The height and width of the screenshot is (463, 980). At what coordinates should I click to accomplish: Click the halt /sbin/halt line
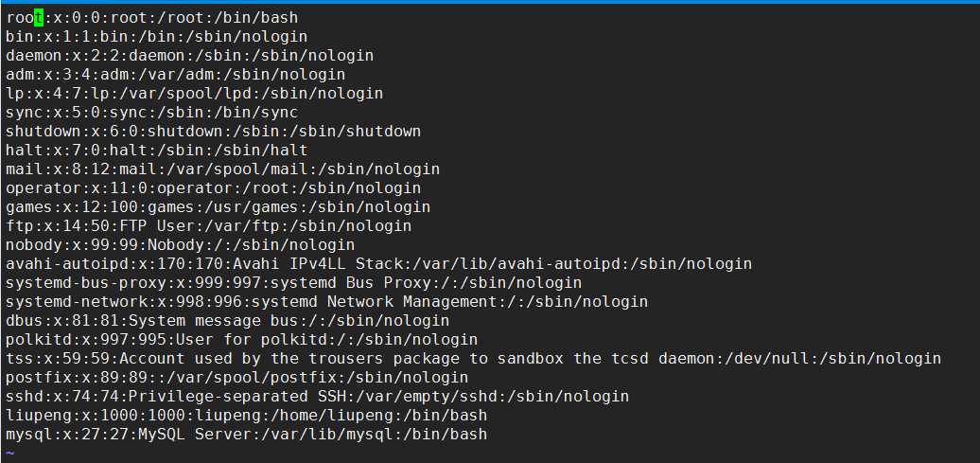157,151
